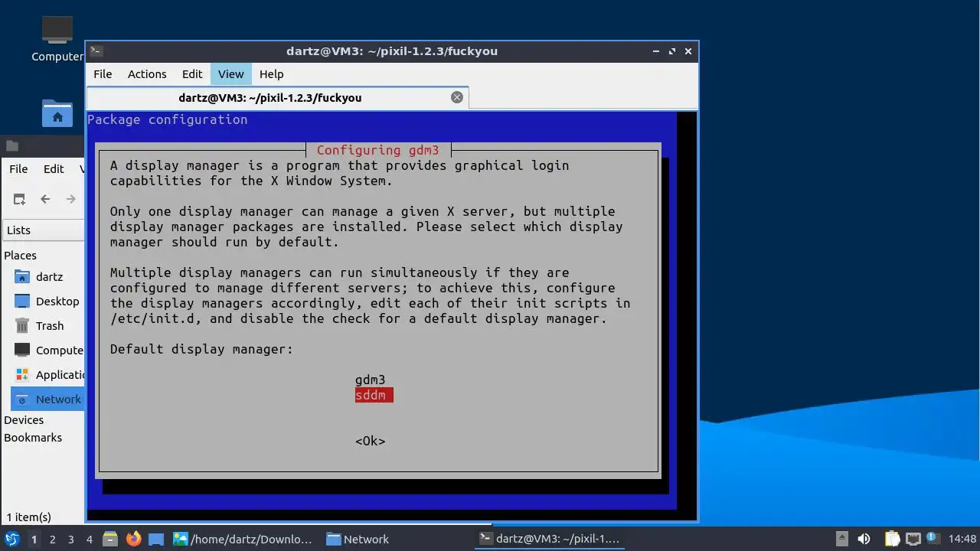Viewport: 980px width, 551px height.
Task: Click the file manager's window icon in its title bar
Action: [x=11, y=146]
